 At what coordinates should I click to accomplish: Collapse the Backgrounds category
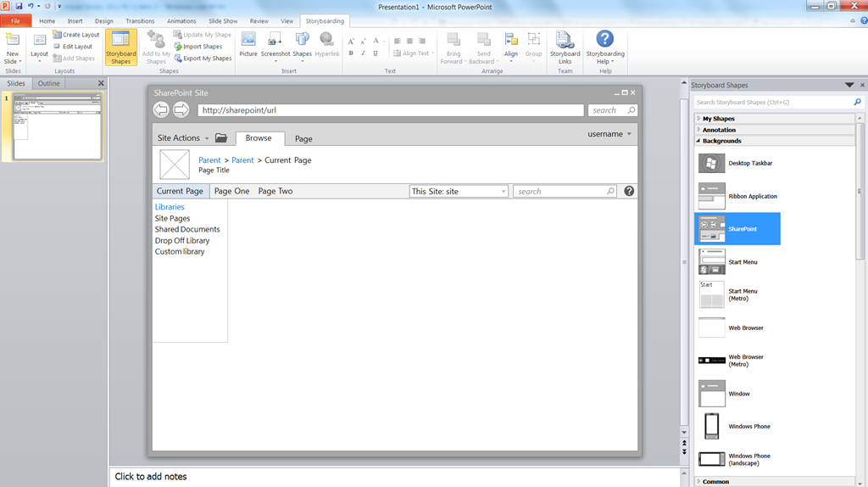(775, 141)
